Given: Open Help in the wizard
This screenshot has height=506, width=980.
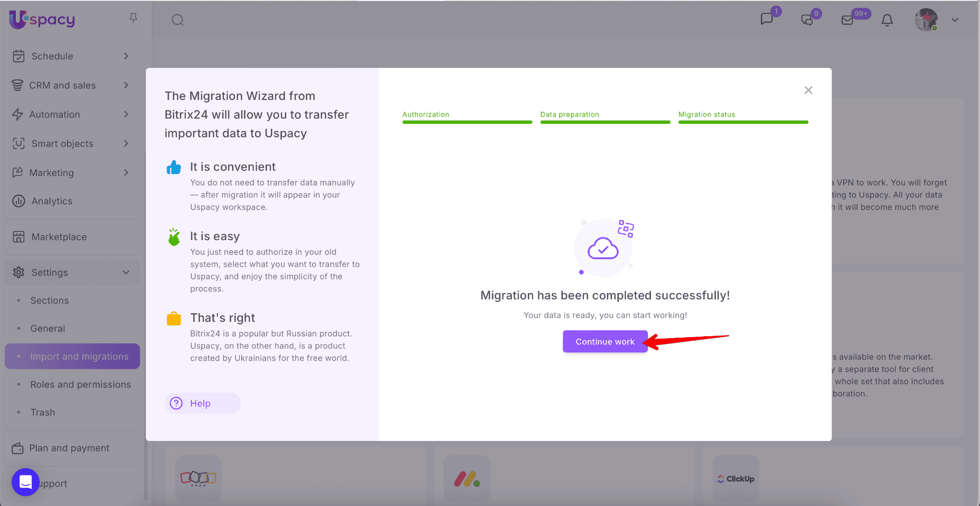Looking at the screenshot, I should click(x=202, y=403).
